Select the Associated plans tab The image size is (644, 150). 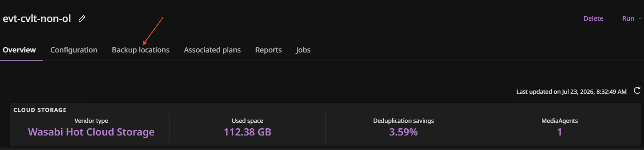pyautogui.click(x=212, y=50)
